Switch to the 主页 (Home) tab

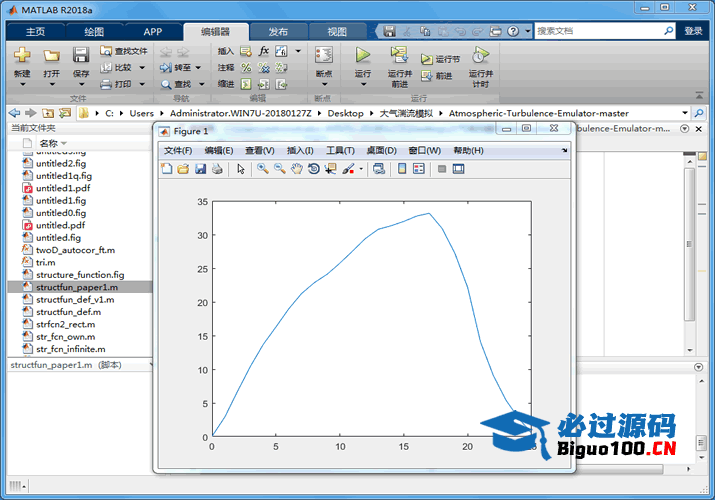[35, 31]
